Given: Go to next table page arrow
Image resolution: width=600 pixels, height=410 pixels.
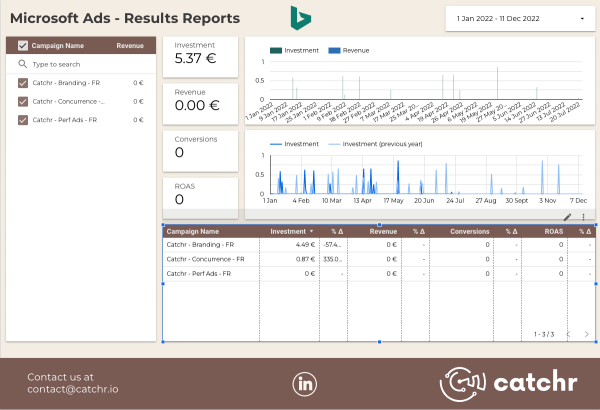Looking at the screenshot, I should (586, 334).
